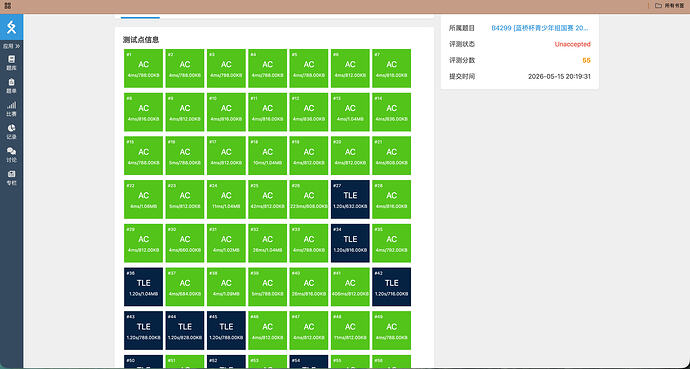This screenshot has width=690, height=369.
Task: Open the 讨论 discussion section
Action: [11, 155]
